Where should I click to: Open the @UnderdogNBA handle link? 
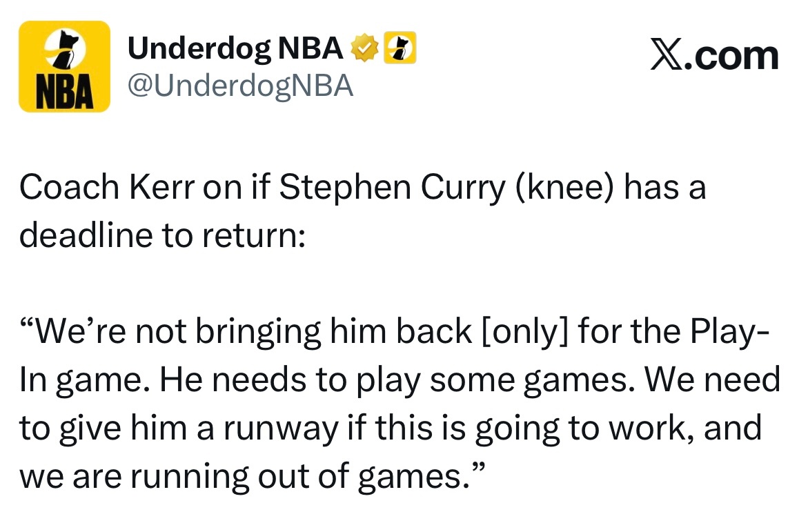[240, 86]
